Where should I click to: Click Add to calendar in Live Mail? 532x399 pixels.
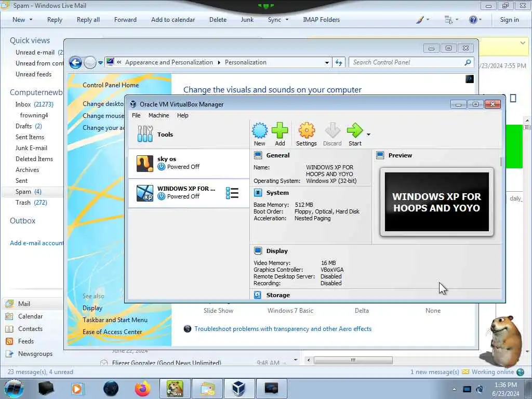[173, 20]
